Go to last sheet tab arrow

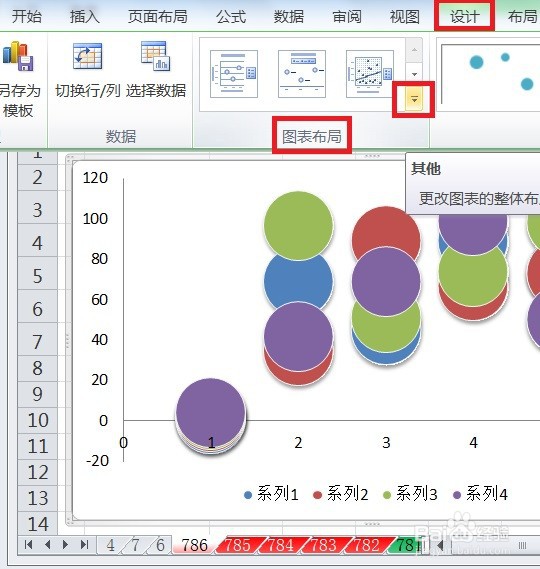click(x=84, y=544)
